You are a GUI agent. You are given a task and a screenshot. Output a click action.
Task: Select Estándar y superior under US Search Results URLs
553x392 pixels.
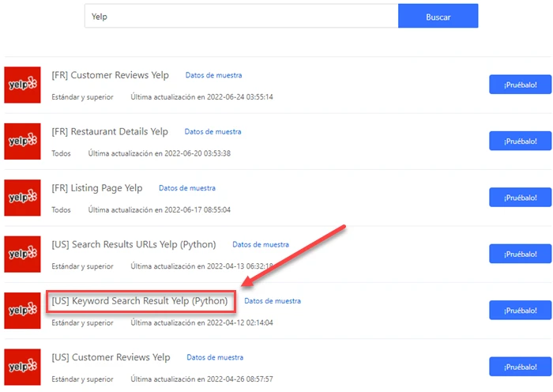[x=82, y=266]
